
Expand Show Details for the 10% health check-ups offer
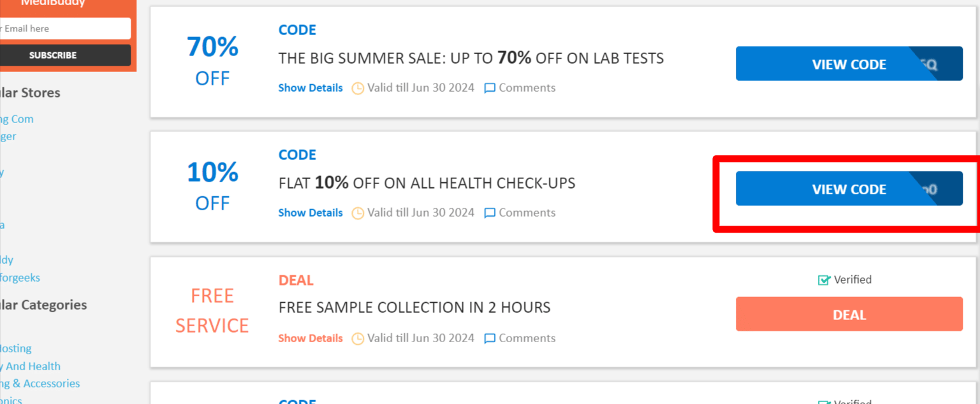(x=311, y=213)
